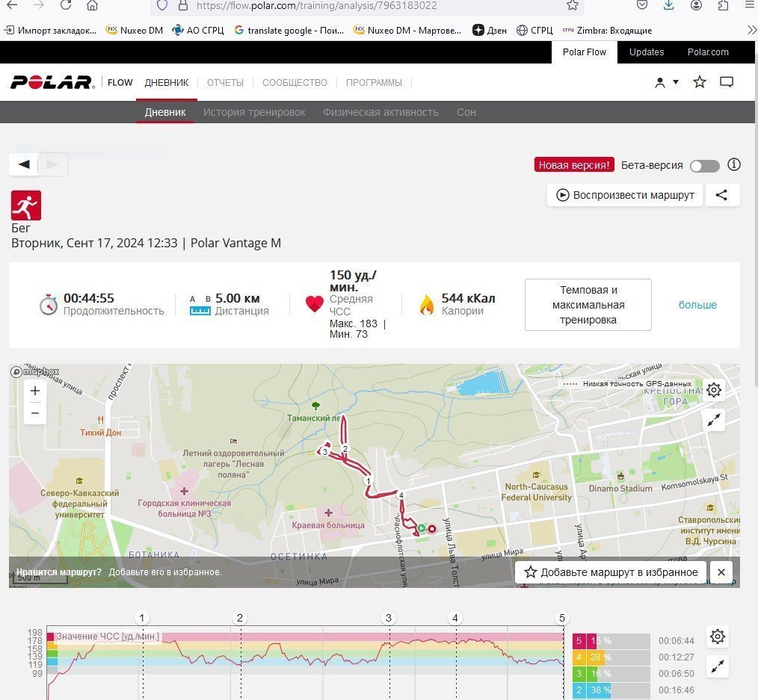
Task: Open the Отчеты menu item
Action: 225,83
